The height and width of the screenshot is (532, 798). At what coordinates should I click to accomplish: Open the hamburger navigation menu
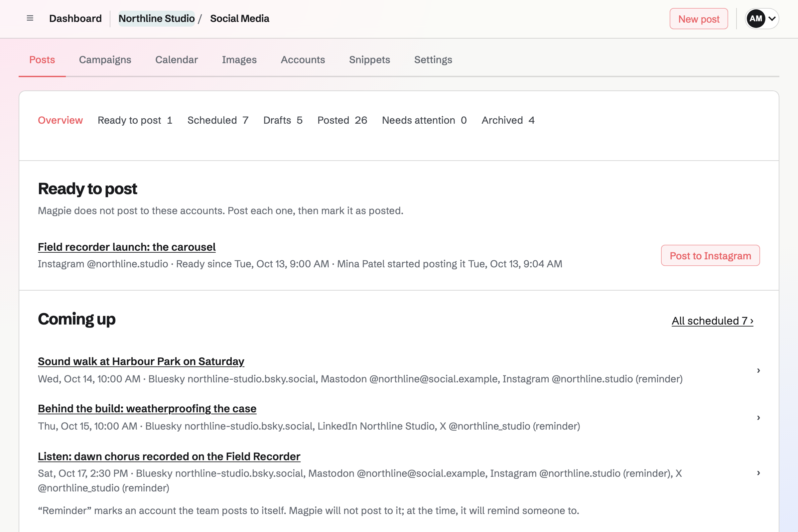(x=30, y=18)
